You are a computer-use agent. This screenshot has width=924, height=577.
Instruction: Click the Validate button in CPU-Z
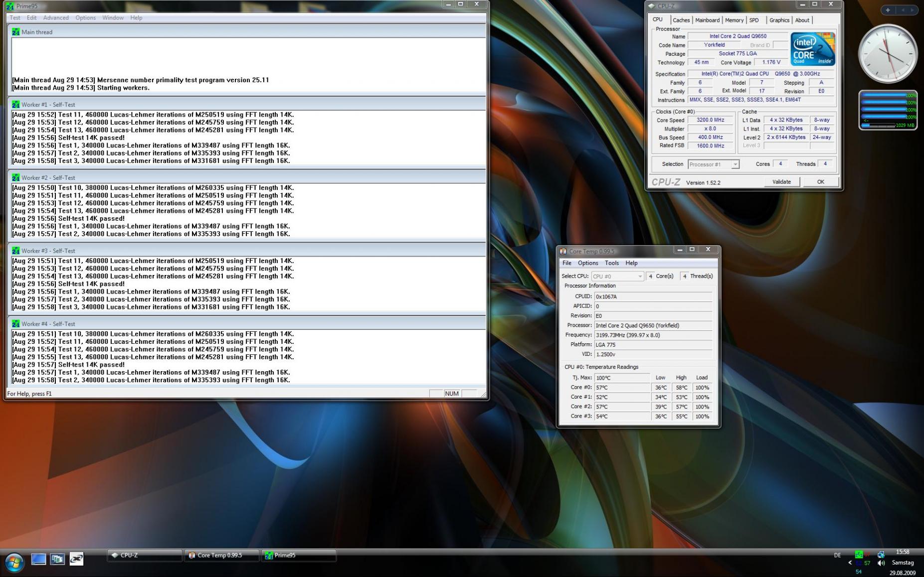(781, 182)
